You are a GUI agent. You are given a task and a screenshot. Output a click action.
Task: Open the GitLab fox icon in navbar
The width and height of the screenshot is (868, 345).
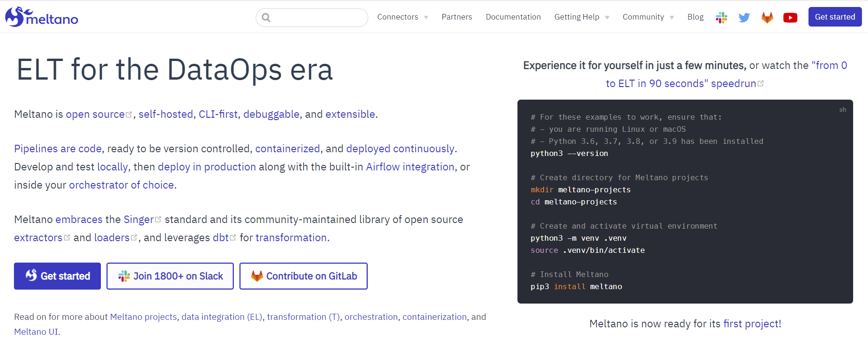(767, 18)
